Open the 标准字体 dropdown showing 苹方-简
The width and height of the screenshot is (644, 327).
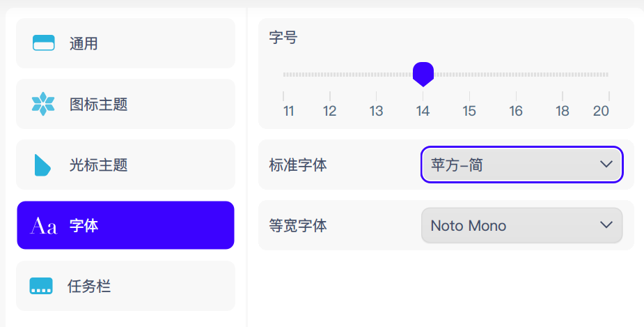(521, 165)
